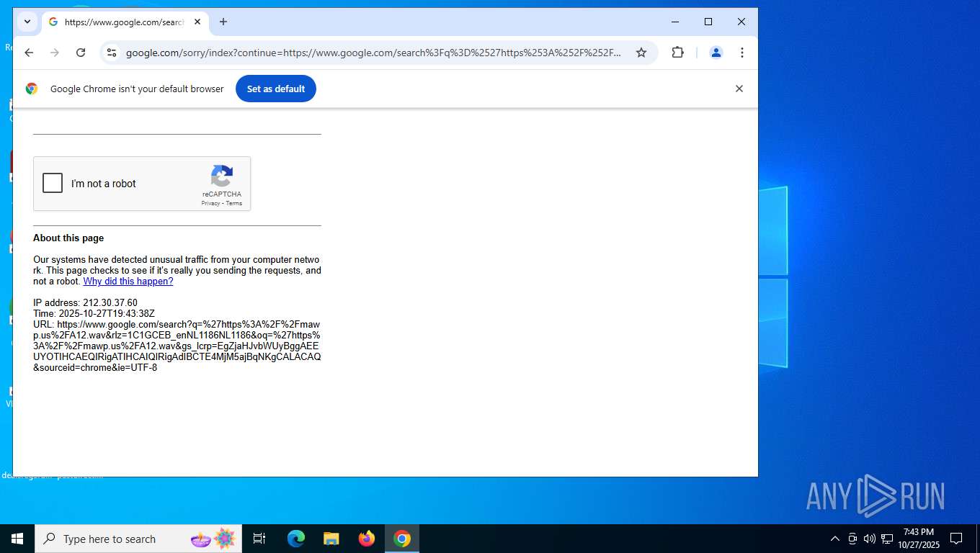Open File Explorer from taskbar
Screen dimensions: 980x553
[x=331, y=539]
